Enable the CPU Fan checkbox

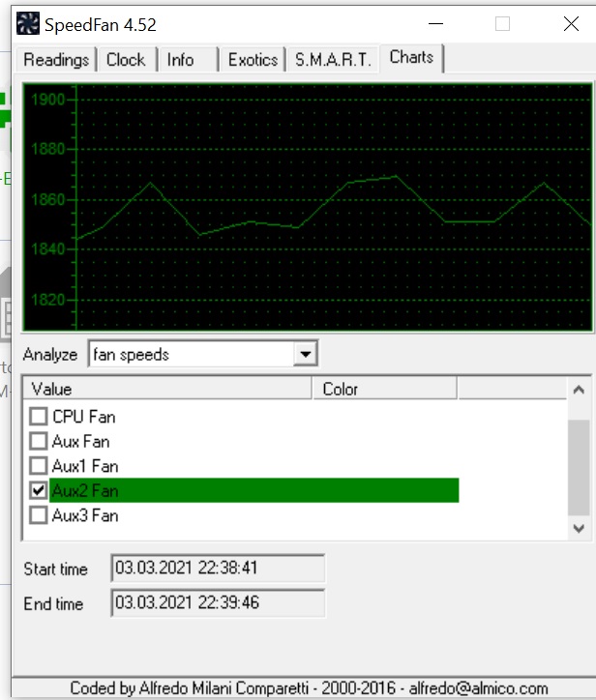tap(39, 416)
